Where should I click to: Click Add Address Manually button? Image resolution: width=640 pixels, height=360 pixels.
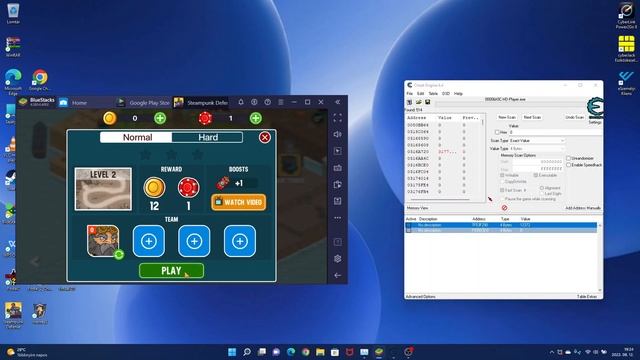pyautogui.click(x=583, y=208)
